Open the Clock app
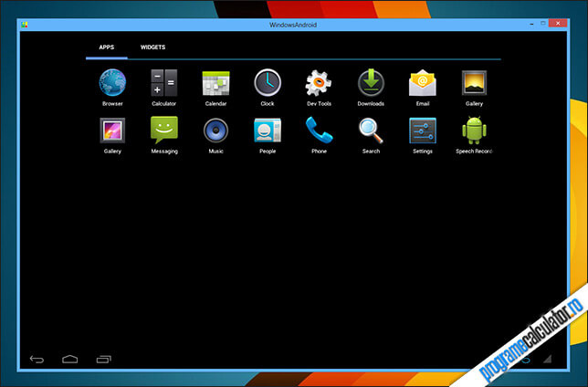588x387 pixels. (268, 88)
